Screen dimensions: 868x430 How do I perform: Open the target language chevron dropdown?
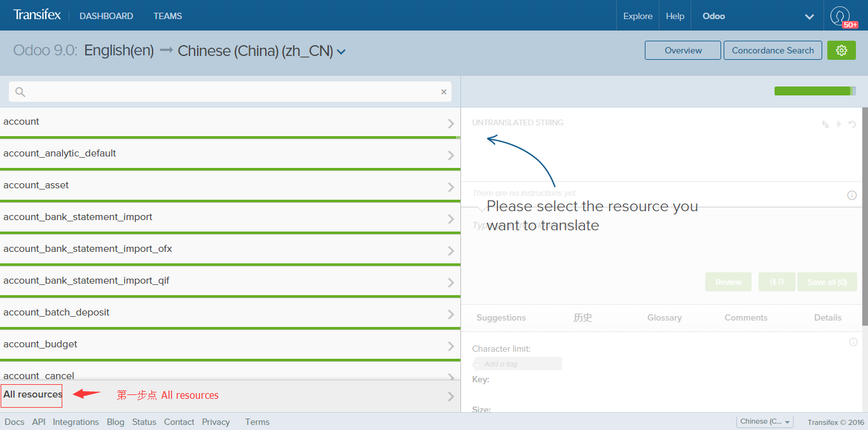341,52
